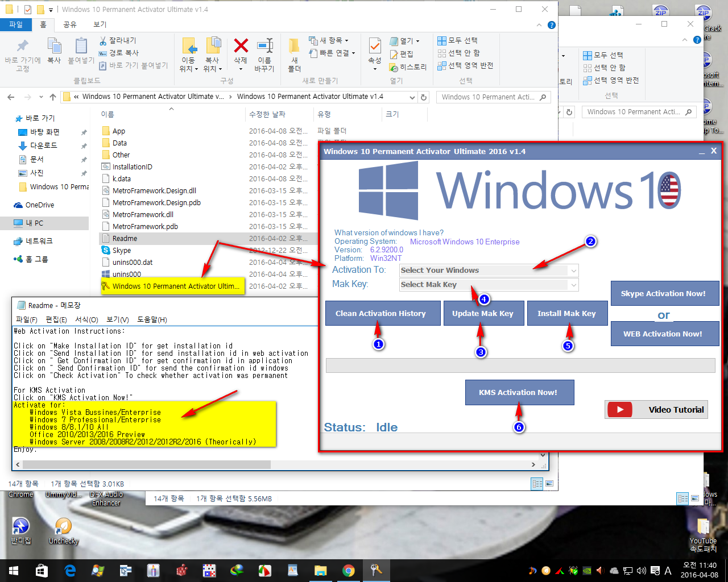Click the Up directory arrow in Explorer
The height and width of the screenshot is (582, 728).
(53, 97)
